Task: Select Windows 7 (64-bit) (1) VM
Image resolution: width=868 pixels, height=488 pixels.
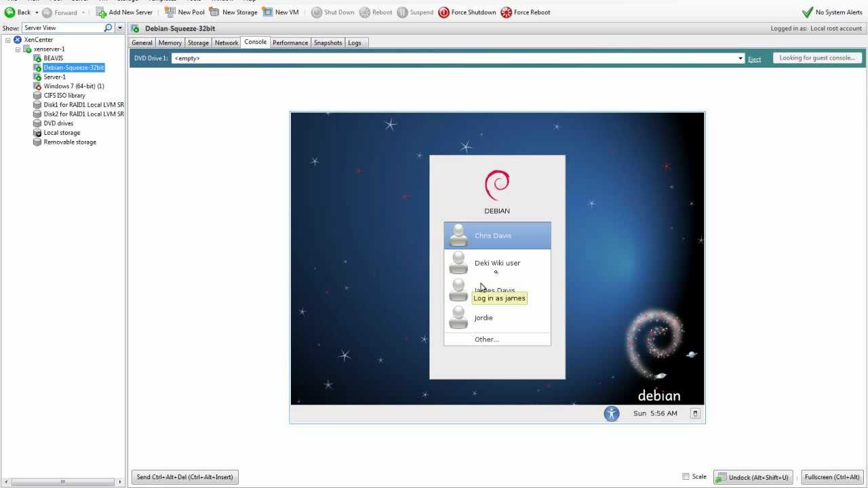Action: coord(73,86)
